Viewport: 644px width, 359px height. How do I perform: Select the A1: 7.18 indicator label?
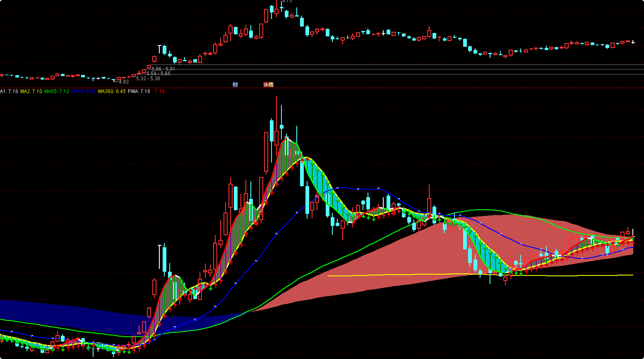point(9,91)
